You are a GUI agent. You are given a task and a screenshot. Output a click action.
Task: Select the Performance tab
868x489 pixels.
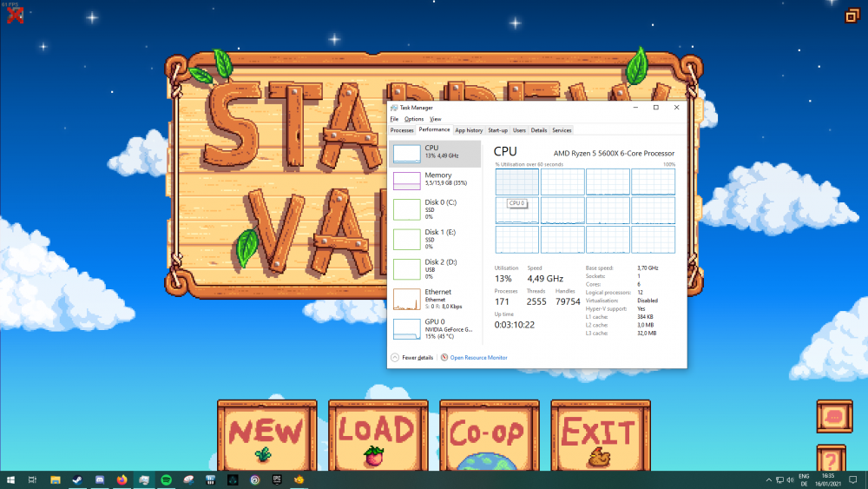pyautogui.click(x=434, y=129)
